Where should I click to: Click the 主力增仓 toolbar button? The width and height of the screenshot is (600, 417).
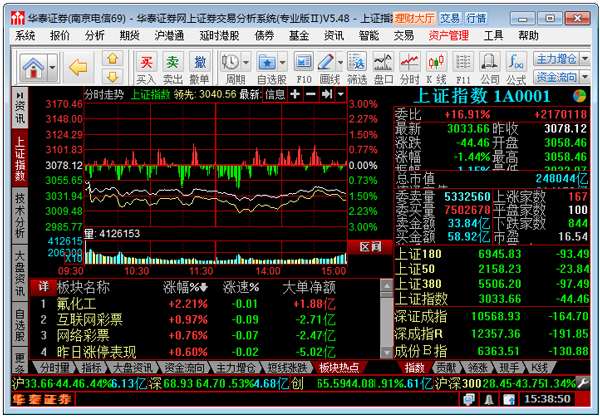pyautogui.click(x=557, y=59)
